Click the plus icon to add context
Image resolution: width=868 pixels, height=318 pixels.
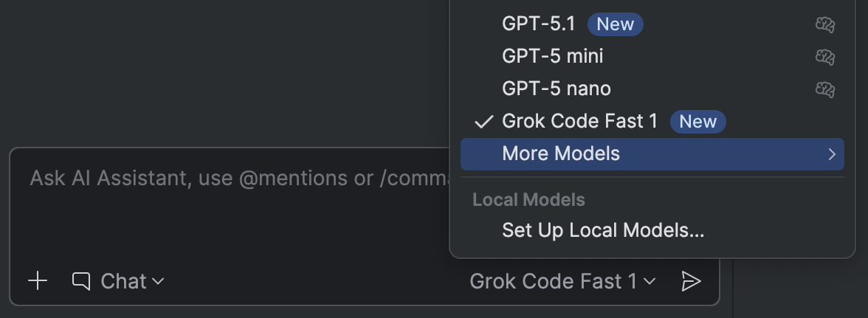[38, 281]
